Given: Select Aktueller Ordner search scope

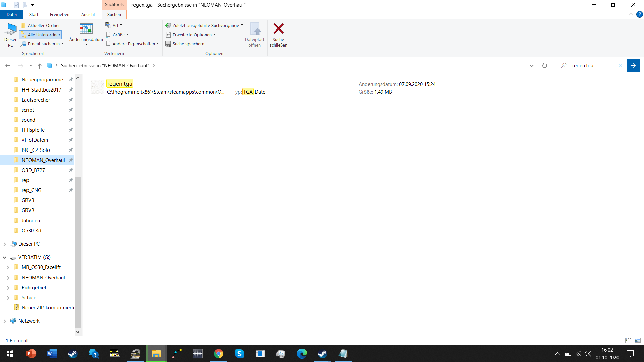Looking at the screenshot, I should [x=41, y=25].
